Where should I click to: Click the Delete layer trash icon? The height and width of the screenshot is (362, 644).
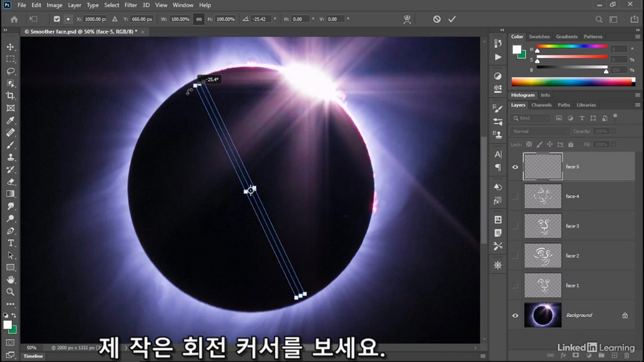pyautogui.click(x=626, y=355)
